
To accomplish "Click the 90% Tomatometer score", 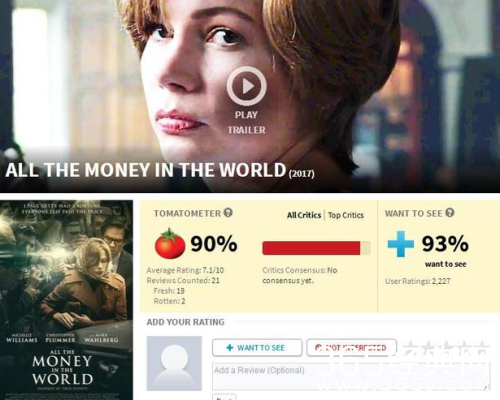I will point(214,244).
